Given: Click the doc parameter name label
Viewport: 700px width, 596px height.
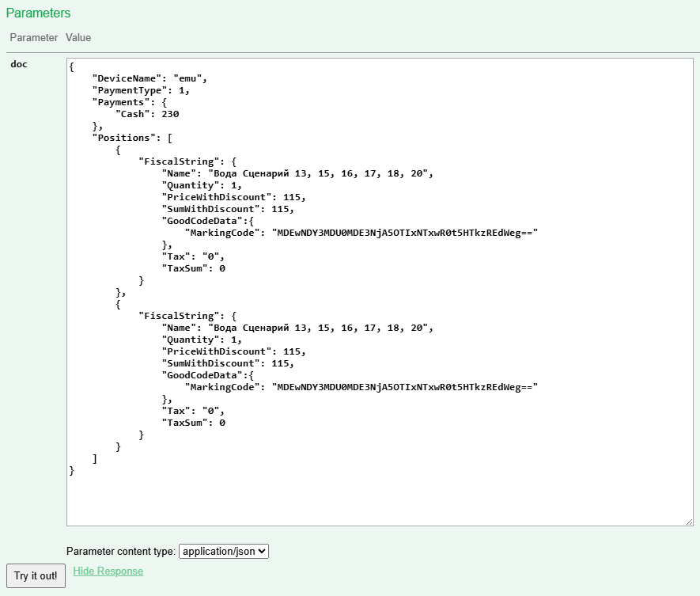Looking at the screenshot, I should [19, 64].
